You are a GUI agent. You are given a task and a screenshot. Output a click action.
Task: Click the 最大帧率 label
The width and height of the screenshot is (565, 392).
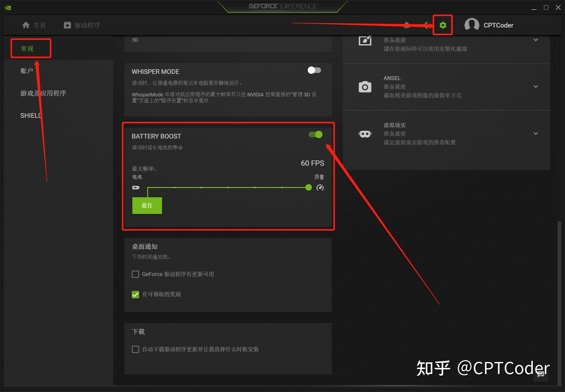click(144, 169)
